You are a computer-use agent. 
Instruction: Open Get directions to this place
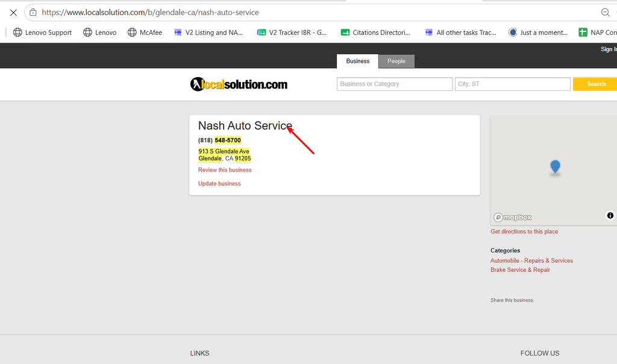(x=524, y=232)
